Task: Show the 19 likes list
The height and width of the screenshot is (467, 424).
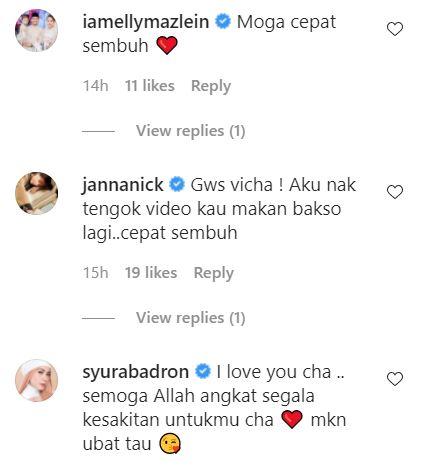Action: (151, 273)
